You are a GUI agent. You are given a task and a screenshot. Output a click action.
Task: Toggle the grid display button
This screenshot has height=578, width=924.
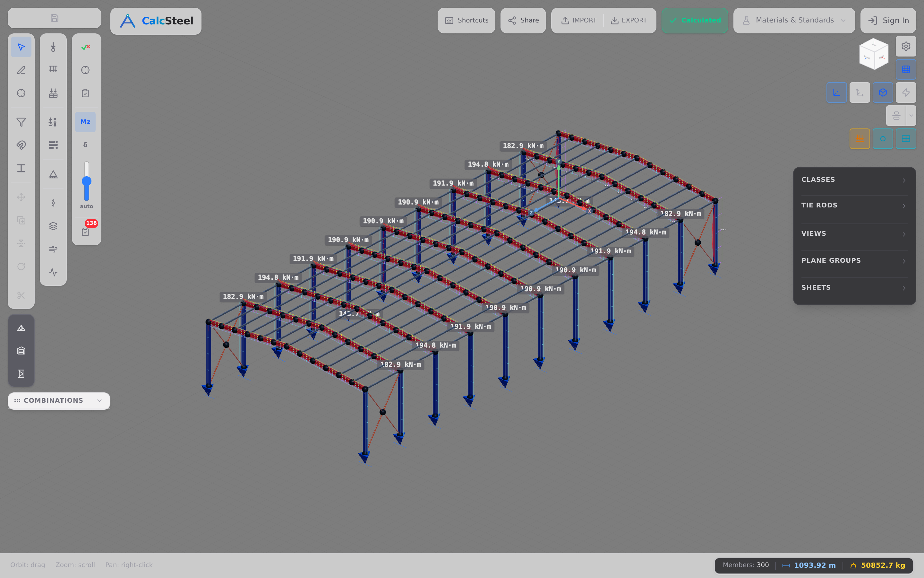(906, 69)
